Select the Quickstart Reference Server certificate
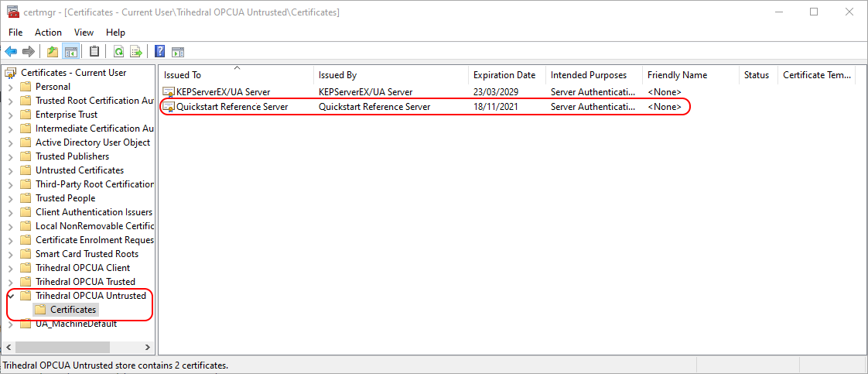Viewport: 868px width, 374px height. tap(232, 107)
